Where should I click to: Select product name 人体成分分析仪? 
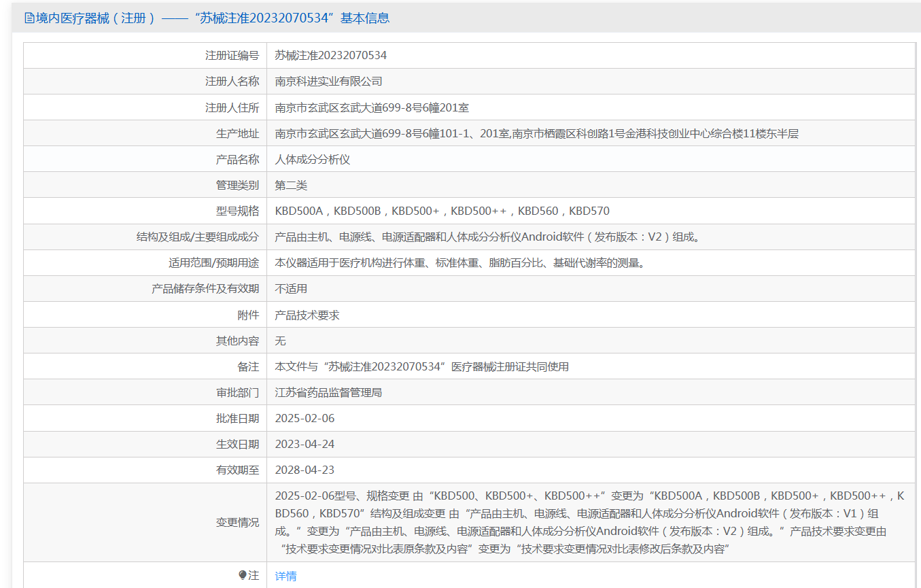pyautogui.click(x=313, y=159)
